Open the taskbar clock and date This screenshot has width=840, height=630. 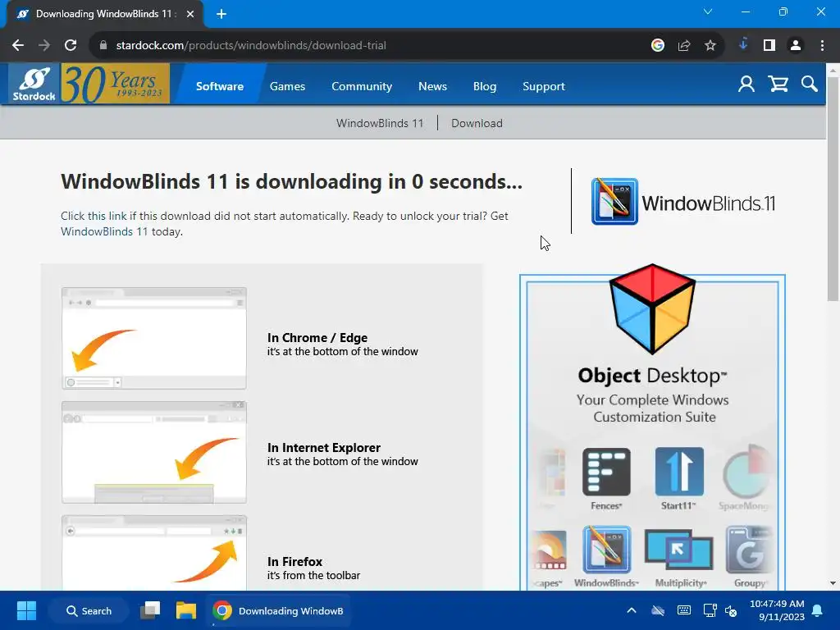[777, 610]
